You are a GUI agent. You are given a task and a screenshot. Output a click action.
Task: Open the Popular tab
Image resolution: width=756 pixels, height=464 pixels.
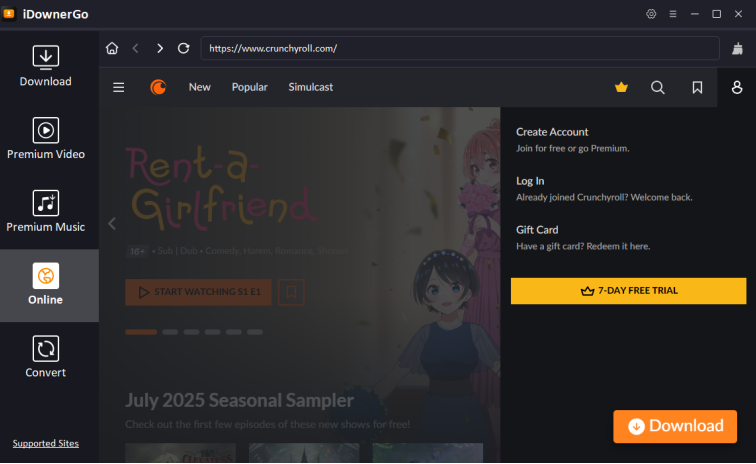[x=249, y=87]
